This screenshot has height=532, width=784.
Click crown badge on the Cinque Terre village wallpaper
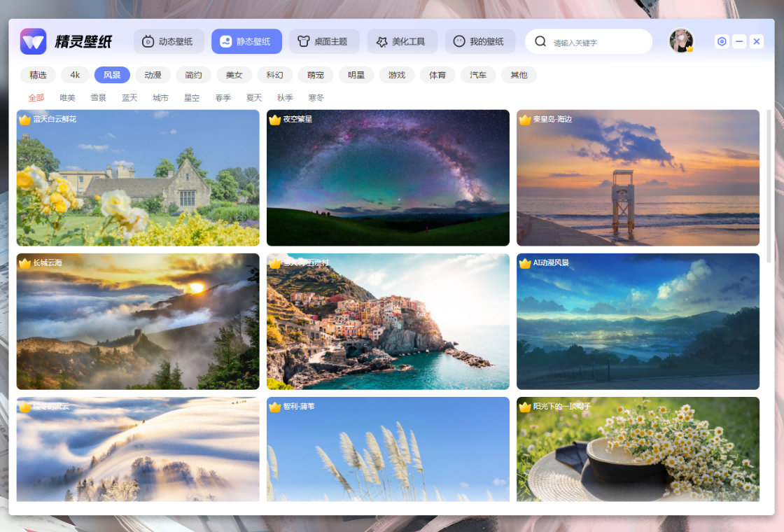(274, 263)
